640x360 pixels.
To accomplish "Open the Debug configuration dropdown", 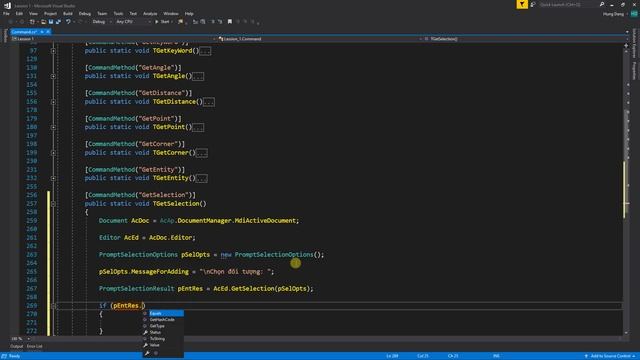I will click(x=101, y=22).
